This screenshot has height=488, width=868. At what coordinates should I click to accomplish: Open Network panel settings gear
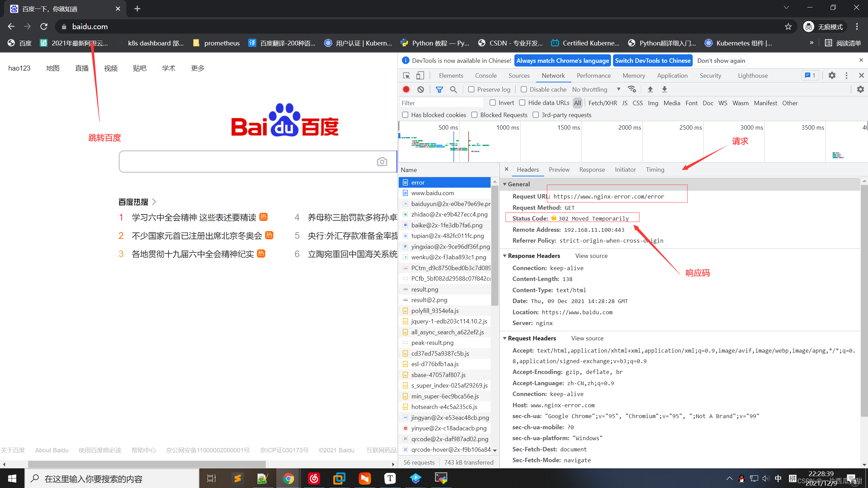click(x=860, y=89)
